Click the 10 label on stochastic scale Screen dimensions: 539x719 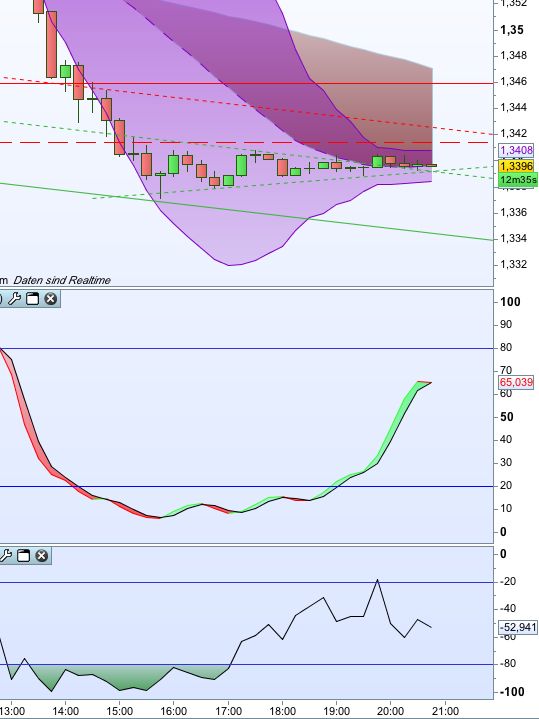[506, 509]
